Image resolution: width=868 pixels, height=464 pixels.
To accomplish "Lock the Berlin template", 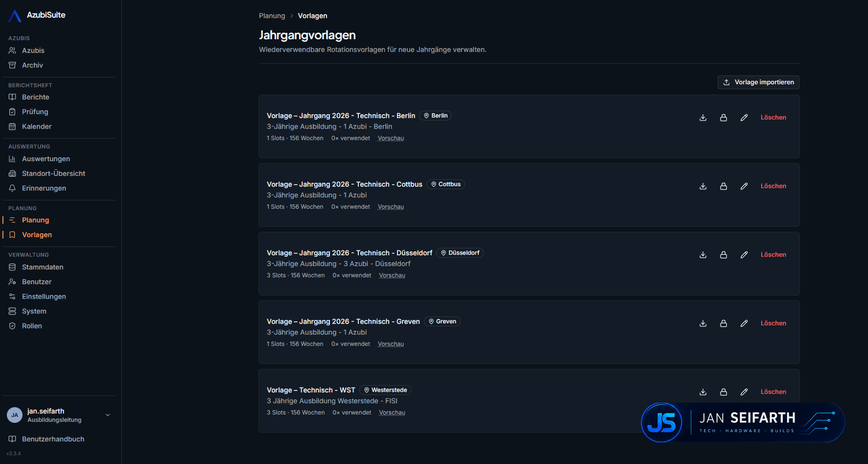I will 724,118.
